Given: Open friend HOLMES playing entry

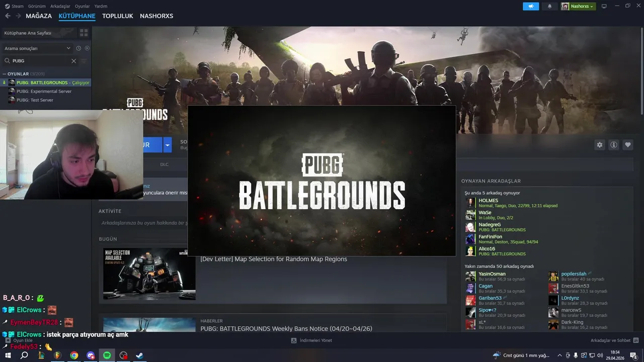Looking at the screenshot, I should [511, 203].
